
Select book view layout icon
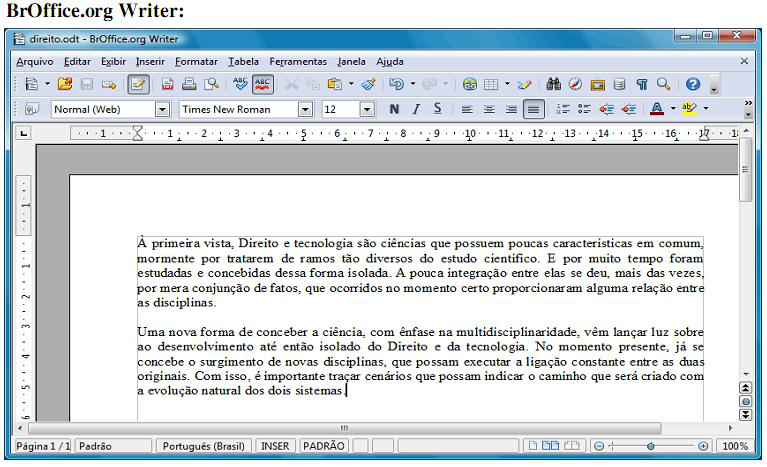point(572,445)
